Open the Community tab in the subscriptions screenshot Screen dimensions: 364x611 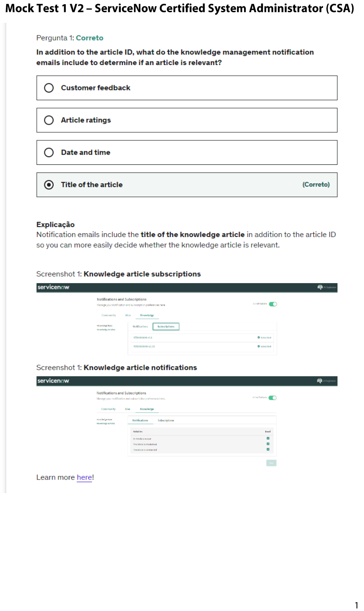tap(109, 315)
